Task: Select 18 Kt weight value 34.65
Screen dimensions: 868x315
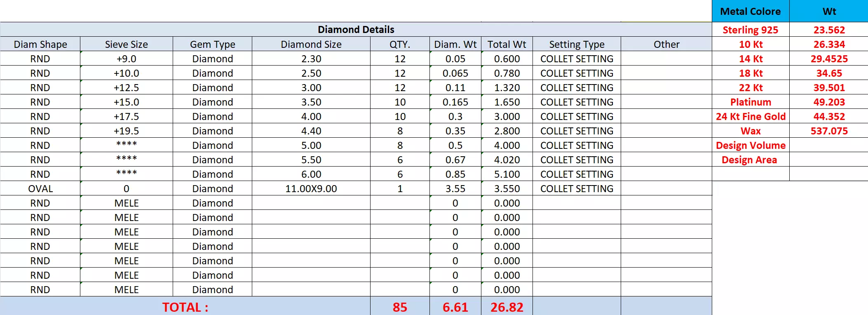Action: click(829, 73)
